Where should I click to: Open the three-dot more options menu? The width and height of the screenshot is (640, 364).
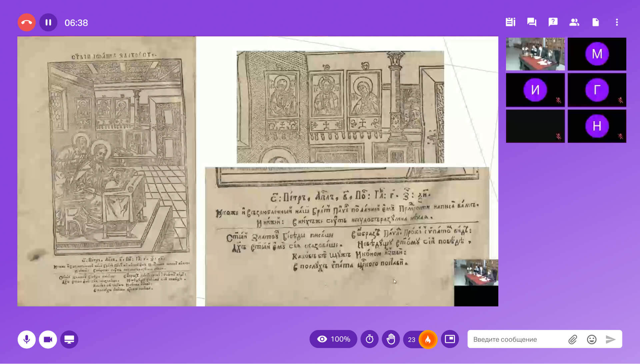(x=617, y=22)
